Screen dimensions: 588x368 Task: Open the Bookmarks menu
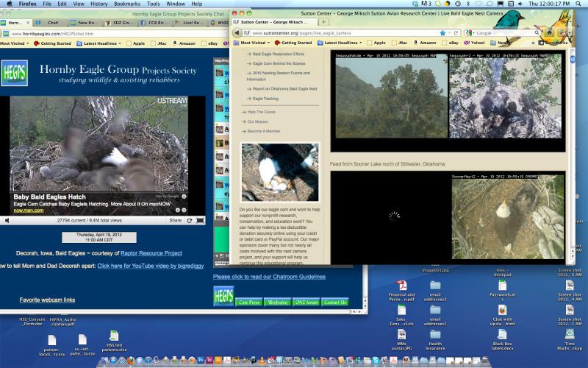coord(127,4)
